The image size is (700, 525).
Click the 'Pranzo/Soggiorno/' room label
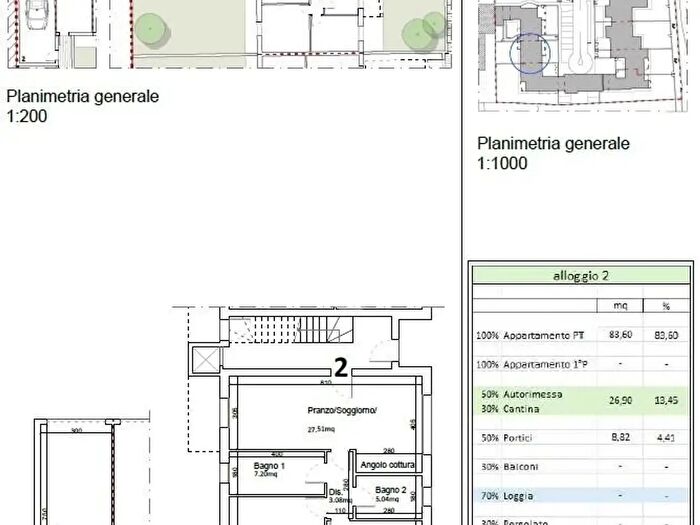(x=342, y=410)
